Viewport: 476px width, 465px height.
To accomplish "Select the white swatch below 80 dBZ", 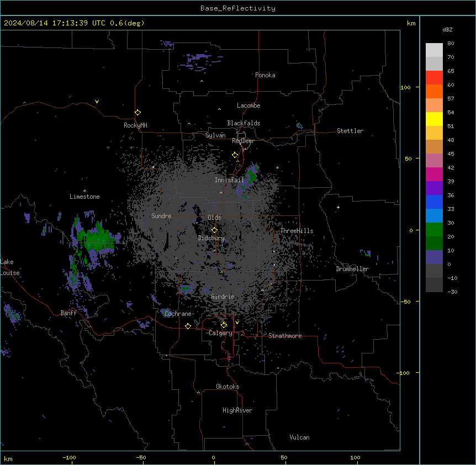I will point(434,50).
